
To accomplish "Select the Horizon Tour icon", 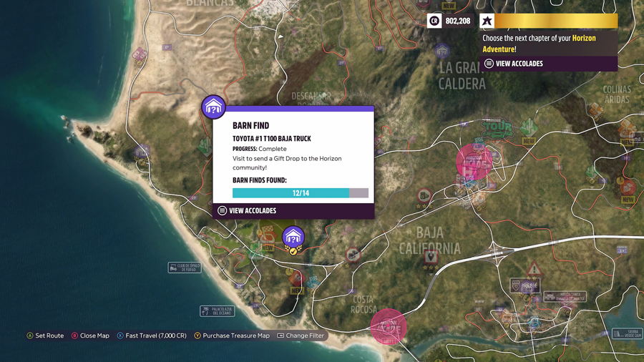I will coord(497,127).
